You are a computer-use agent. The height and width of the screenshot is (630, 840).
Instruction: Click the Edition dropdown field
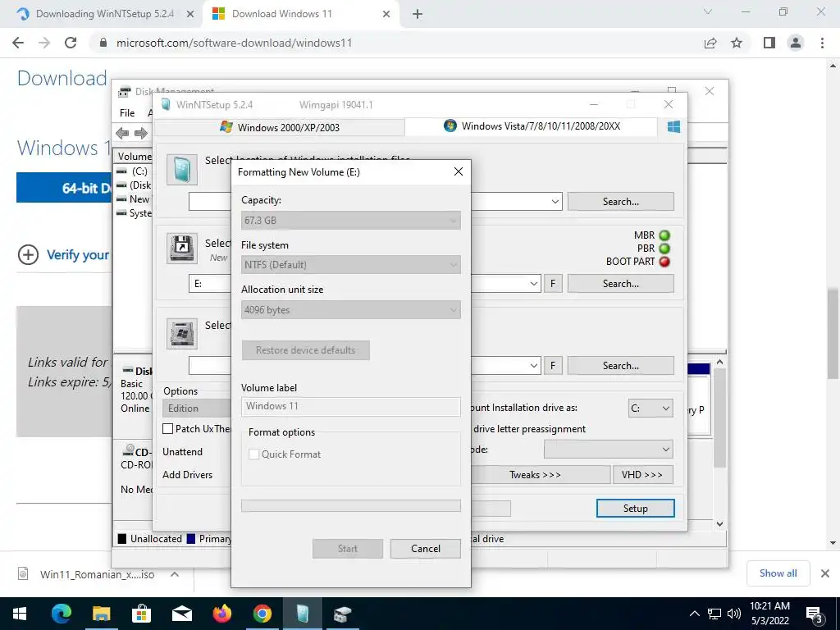197,409
